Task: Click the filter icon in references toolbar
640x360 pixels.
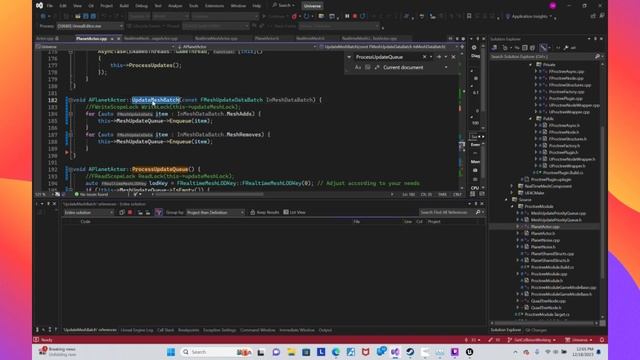Action: [x=158, y=212]
